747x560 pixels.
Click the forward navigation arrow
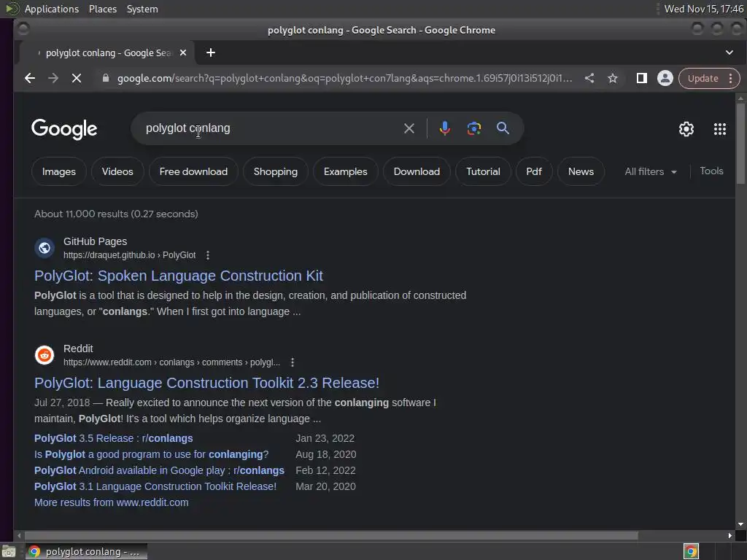pos(53,78)
